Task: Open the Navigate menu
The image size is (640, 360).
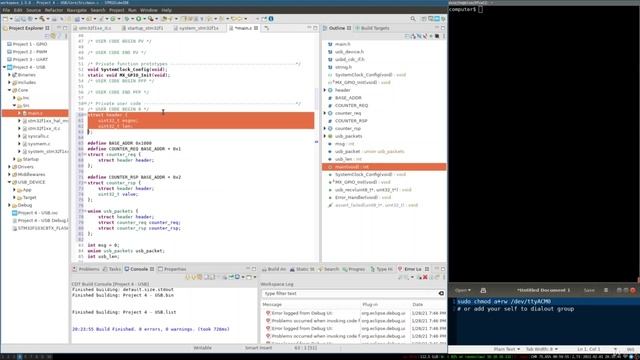Action: [76, 10]
